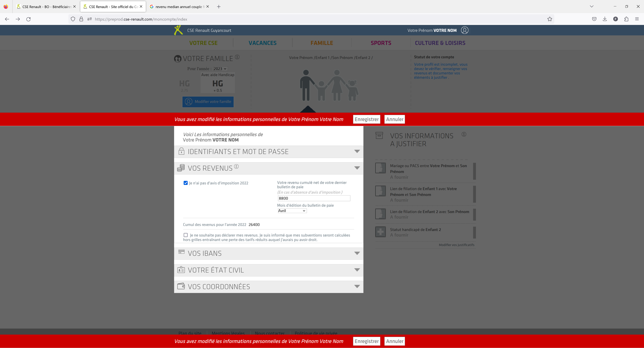This screenshot has height=348, width=644.
Task: Click info icon beside VOS INFORMATIONS A JUSTIFIER
Action: (464, 134)
